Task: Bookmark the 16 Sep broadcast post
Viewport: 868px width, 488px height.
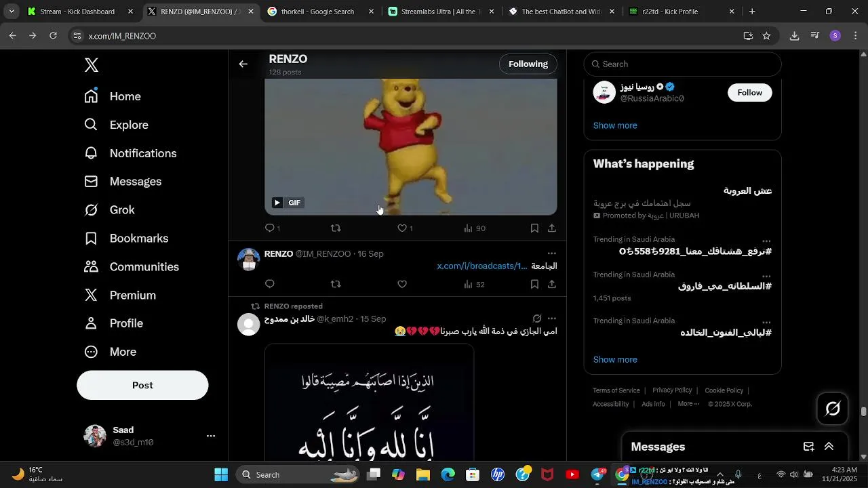Action: coord(534,284)
